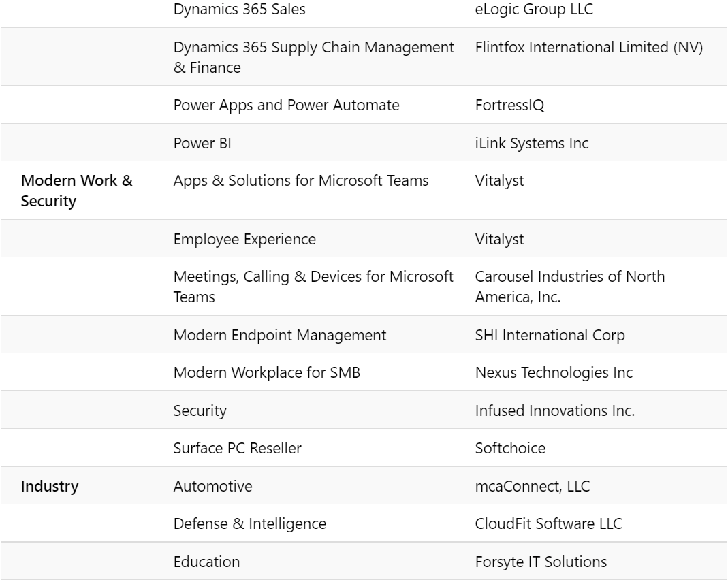This screenshot has height=580, width=728.
Task: Select SHI International Corp entry
Action: coord(550,335)
